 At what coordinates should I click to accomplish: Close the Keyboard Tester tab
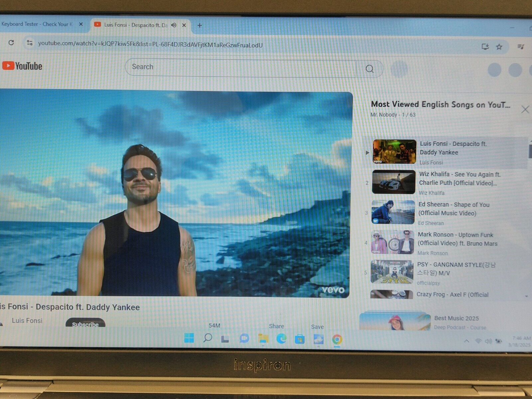81,24
